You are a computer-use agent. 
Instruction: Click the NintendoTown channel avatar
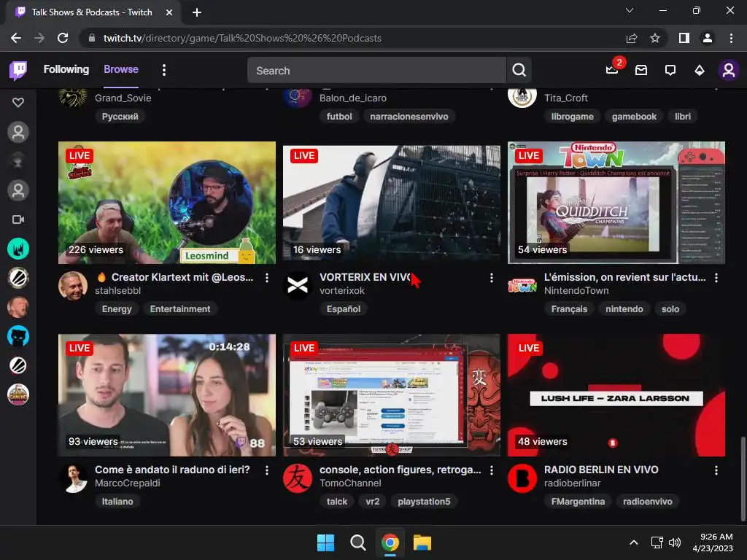click(522, 286)
